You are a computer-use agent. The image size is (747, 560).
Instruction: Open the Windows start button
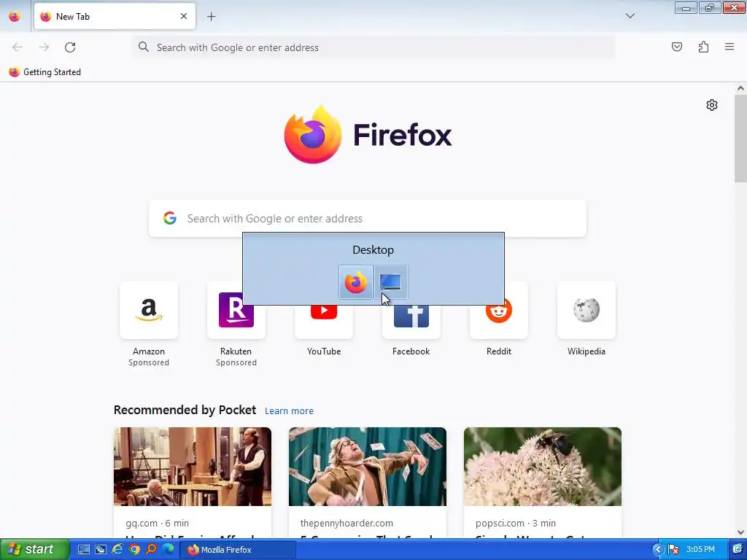click(34, 550)
